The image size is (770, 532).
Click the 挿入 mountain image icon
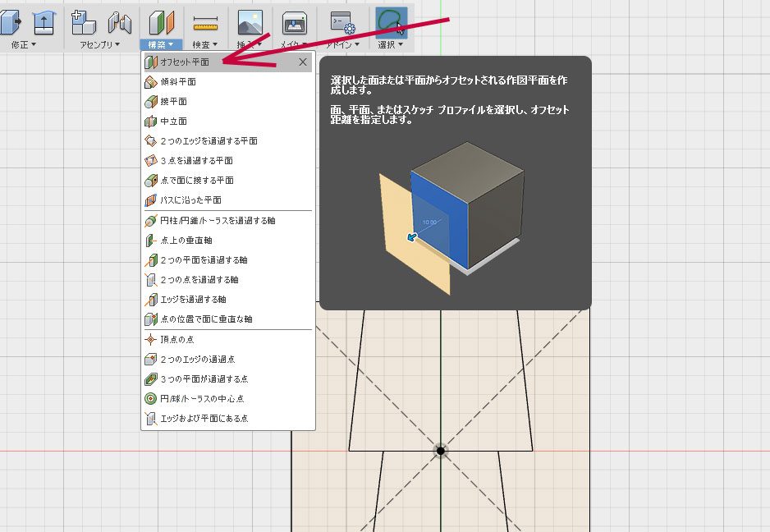(x=250, y=22)
